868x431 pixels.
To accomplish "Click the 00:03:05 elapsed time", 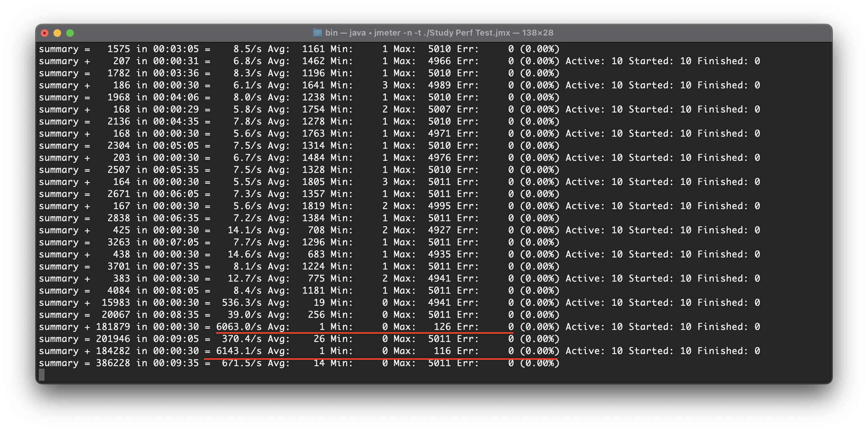I will [176, 49].
